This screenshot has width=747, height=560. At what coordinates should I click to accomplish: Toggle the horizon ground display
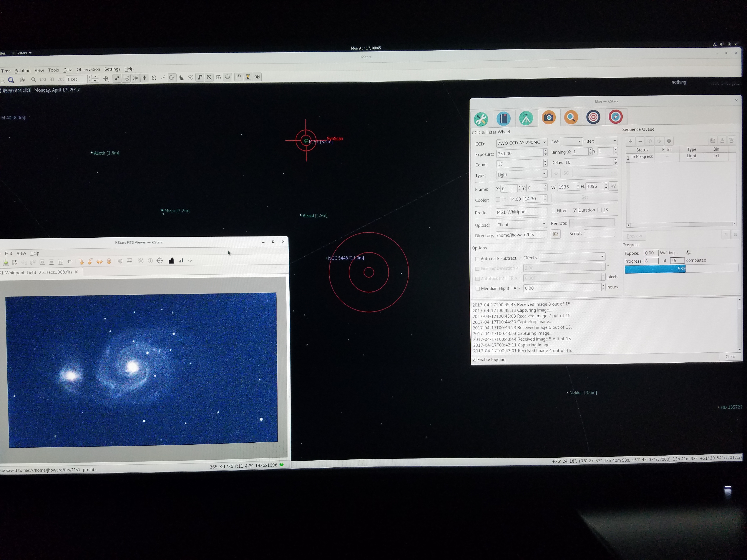(228, 77)
